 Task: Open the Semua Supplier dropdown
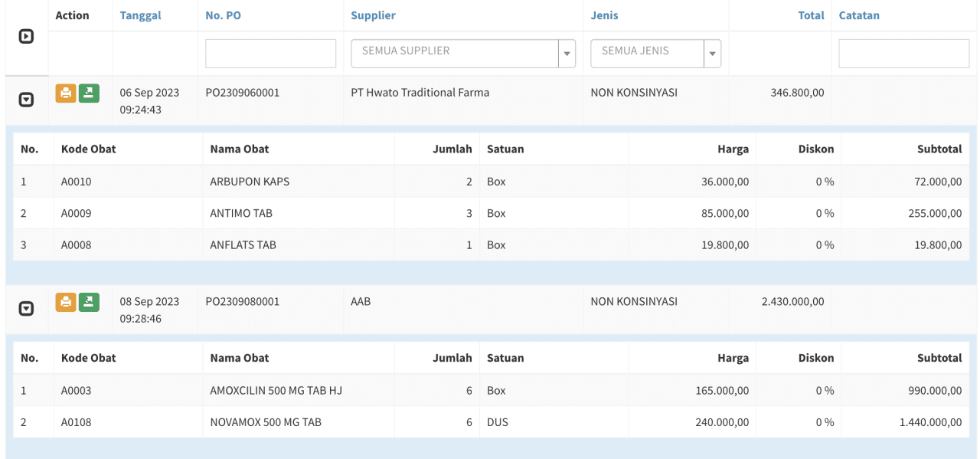[x=455, y=54]
